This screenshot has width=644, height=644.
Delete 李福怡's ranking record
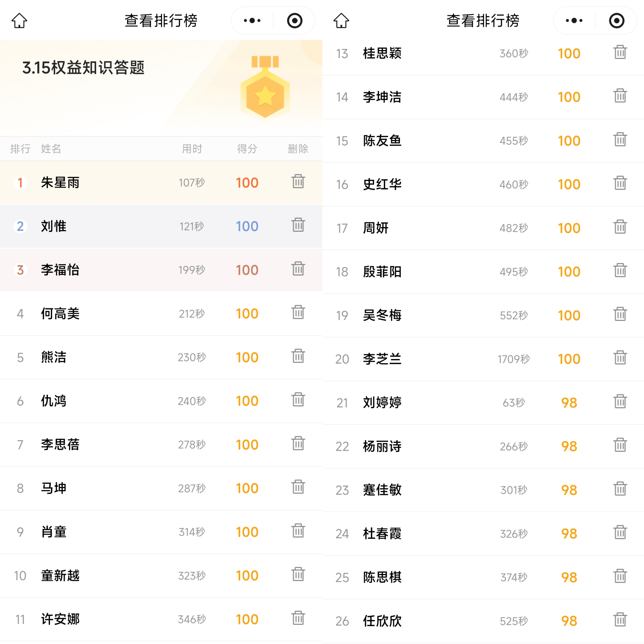[298, 269]
